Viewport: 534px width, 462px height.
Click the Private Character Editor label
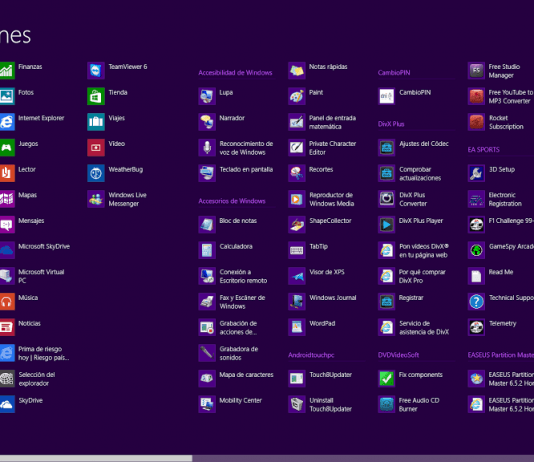[332, 148]
